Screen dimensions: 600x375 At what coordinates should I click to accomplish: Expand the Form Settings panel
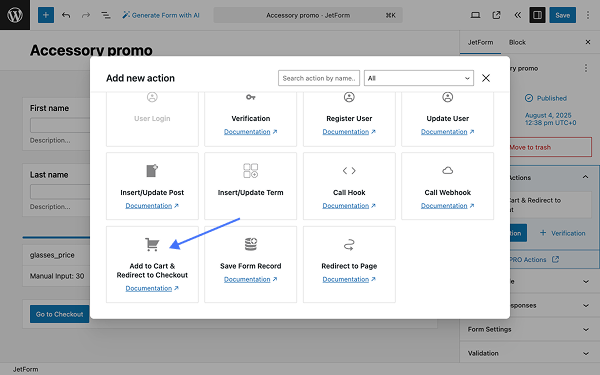[530, 329]
